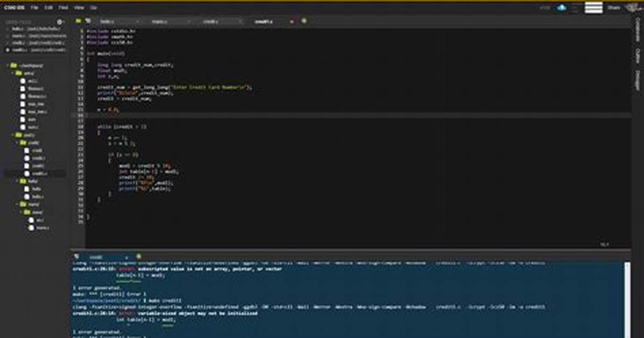
Task: Click the terminal panel vertical scrollbar
Action: pos(627,300)
